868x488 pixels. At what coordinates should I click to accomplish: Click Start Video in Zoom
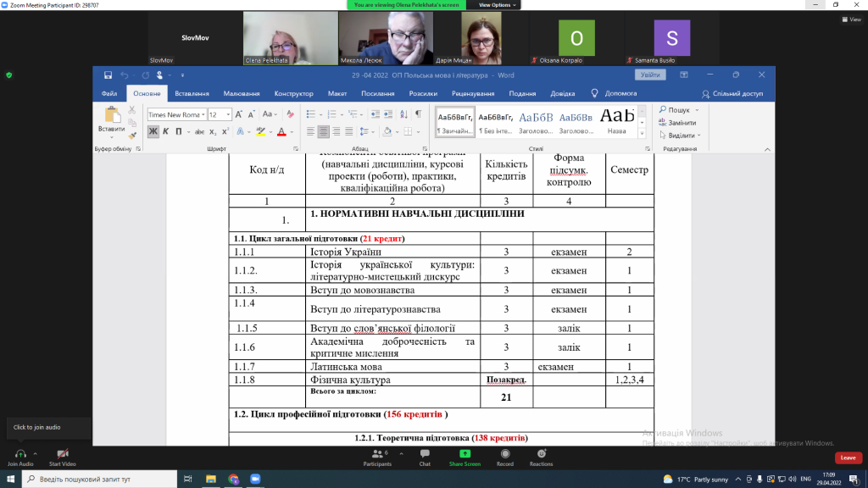click(x=62, y=457)
